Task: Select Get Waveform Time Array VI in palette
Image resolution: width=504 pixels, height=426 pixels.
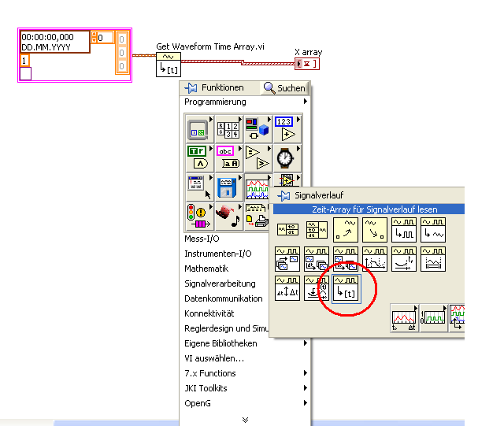Action: pyautogui.click(x=346, y=288)
